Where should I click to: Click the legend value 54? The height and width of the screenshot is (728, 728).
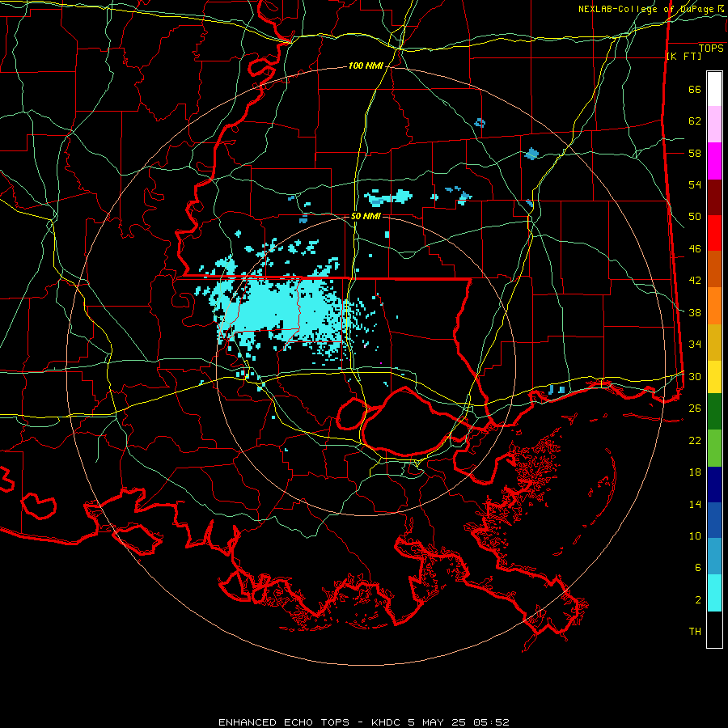click(695, 184)
